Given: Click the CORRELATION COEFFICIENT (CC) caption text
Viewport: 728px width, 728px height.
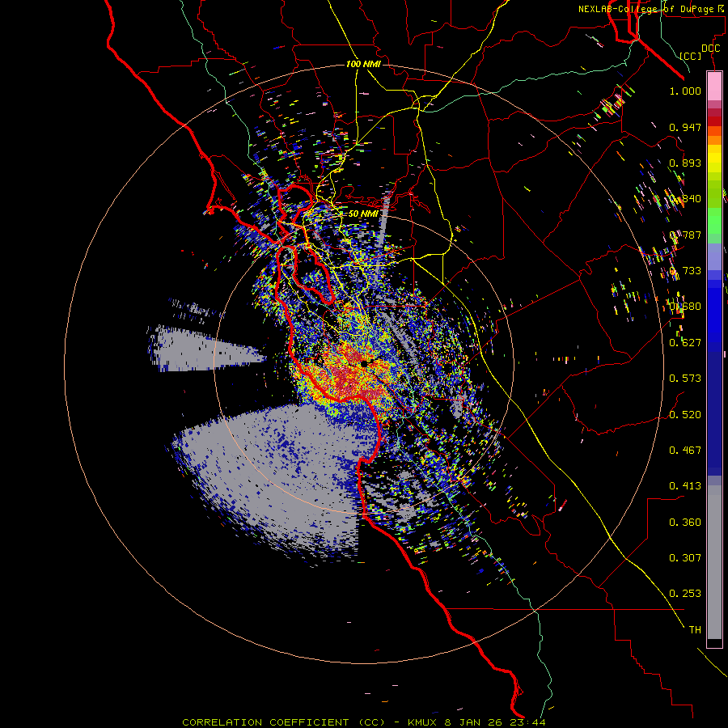Looking at the screenshot, I should point(283,722).
